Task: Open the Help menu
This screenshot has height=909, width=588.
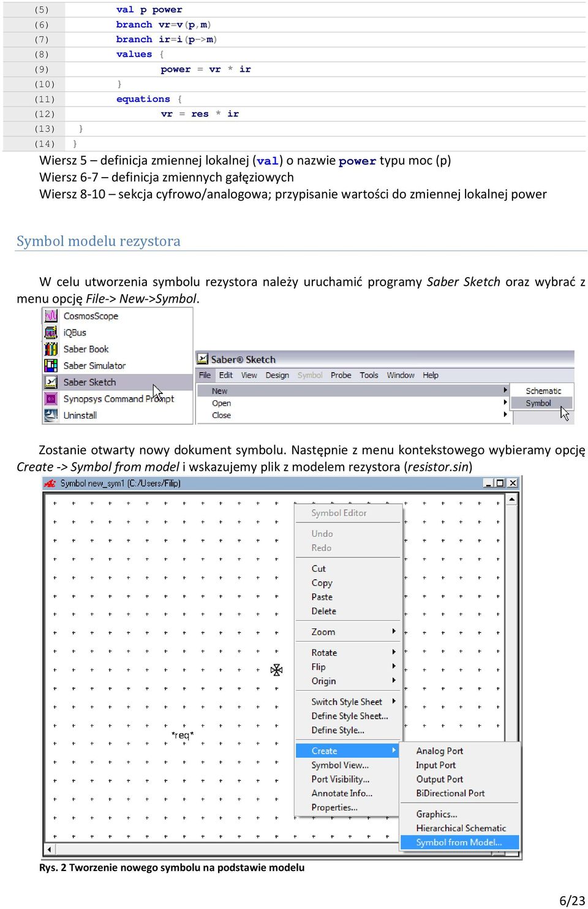Action: [431, 375]
